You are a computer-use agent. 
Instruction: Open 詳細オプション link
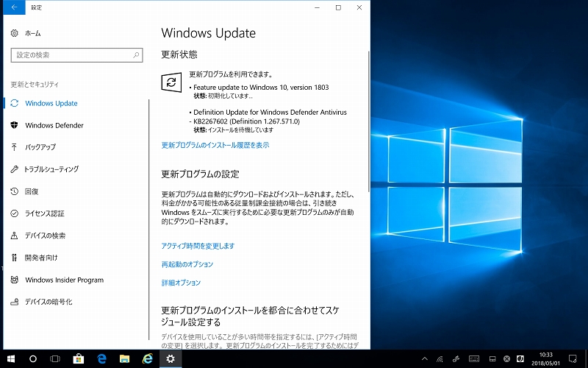181,283
